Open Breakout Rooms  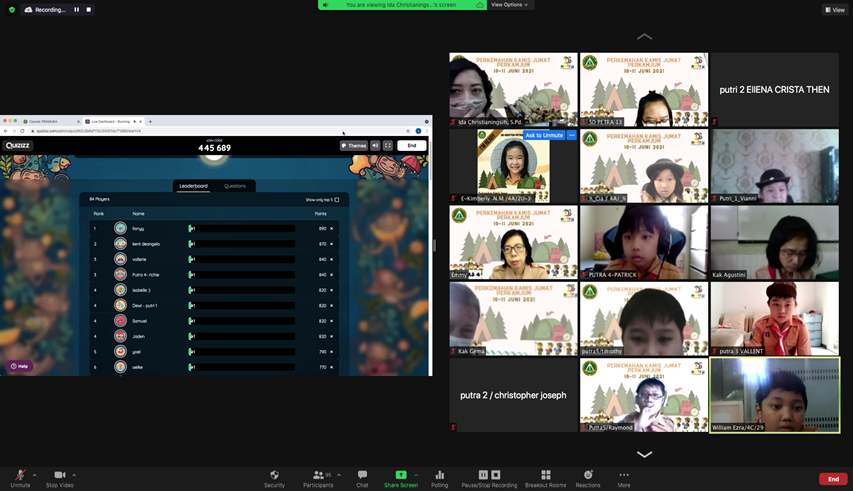click(x=545, y=476)
